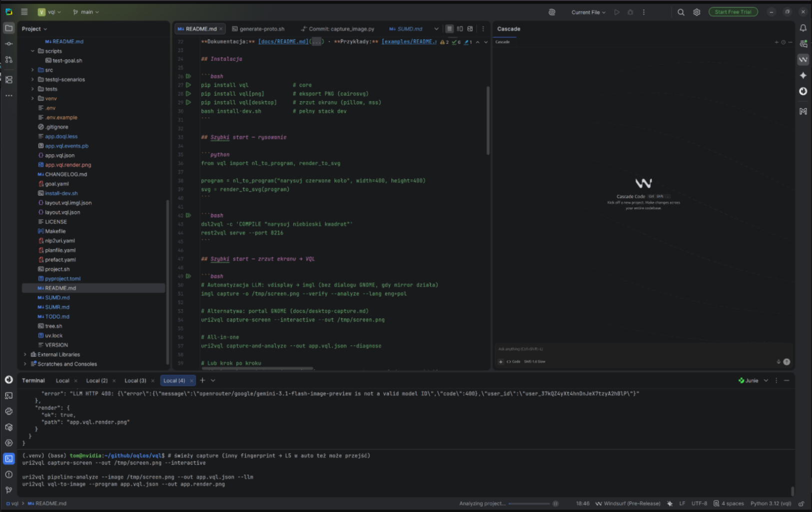Open the Python Packages tool window icon

click(9, 427)
